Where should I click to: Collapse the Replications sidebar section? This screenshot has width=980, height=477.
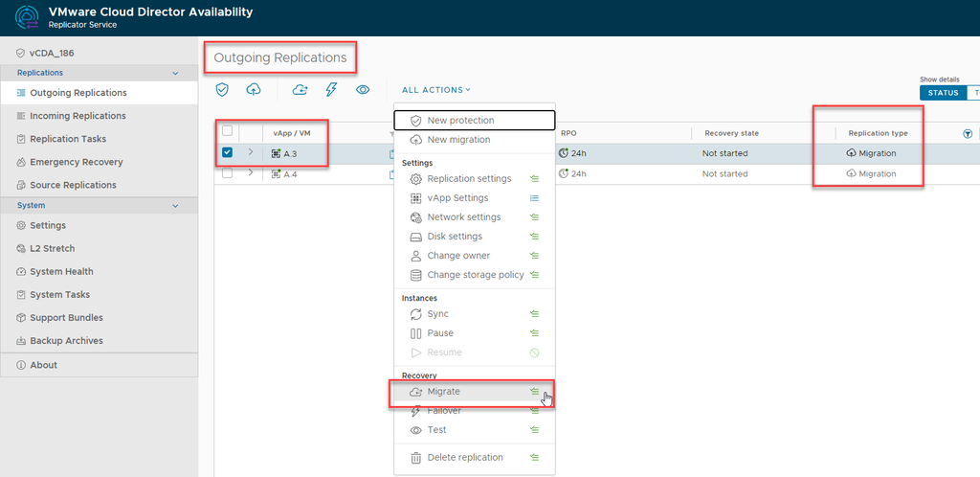(174, 73)
